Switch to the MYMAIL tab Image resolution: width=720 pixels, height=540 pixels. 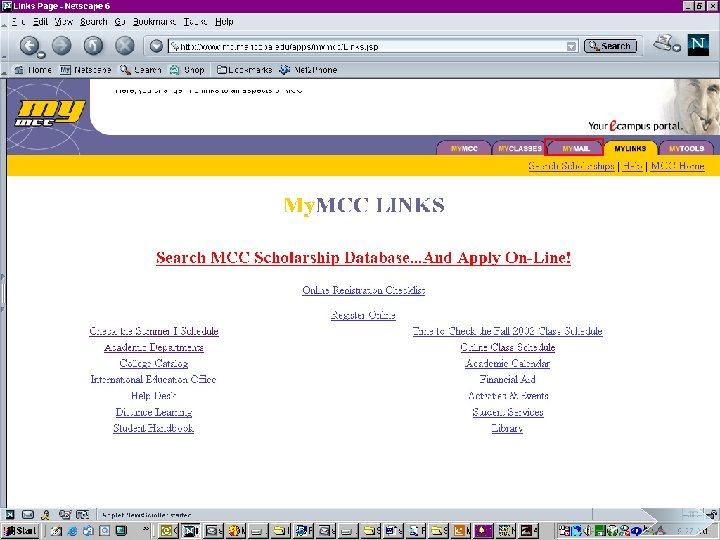[574, 148]
